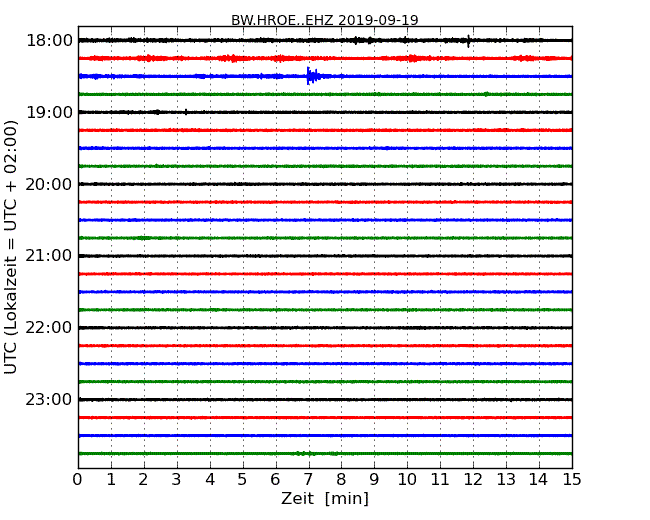Click the x-axis tick label 12
The height and width of the screenshot is (520, 650).
tap(473, 479)
